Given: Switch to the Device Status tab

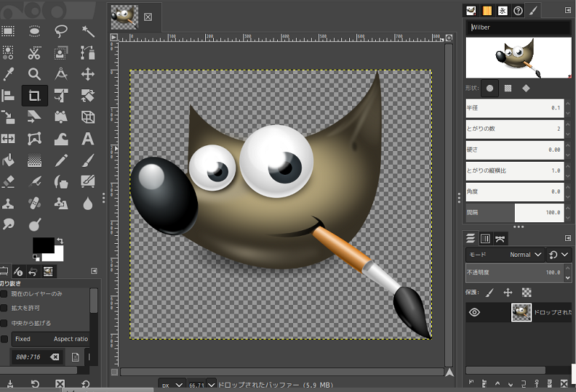Looking at the screenshot, I should pyautogui.click(x=18, y=272).
